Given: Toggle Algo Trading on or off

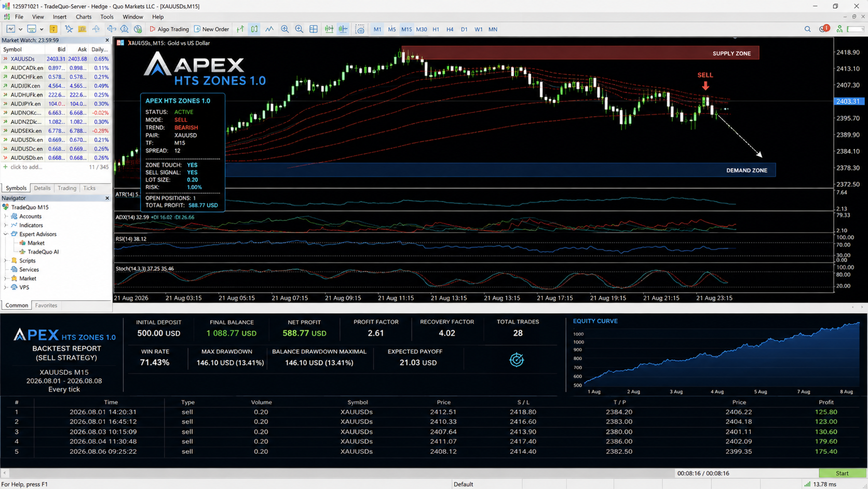Looking at the screenshot, I should tap(169, 29).
